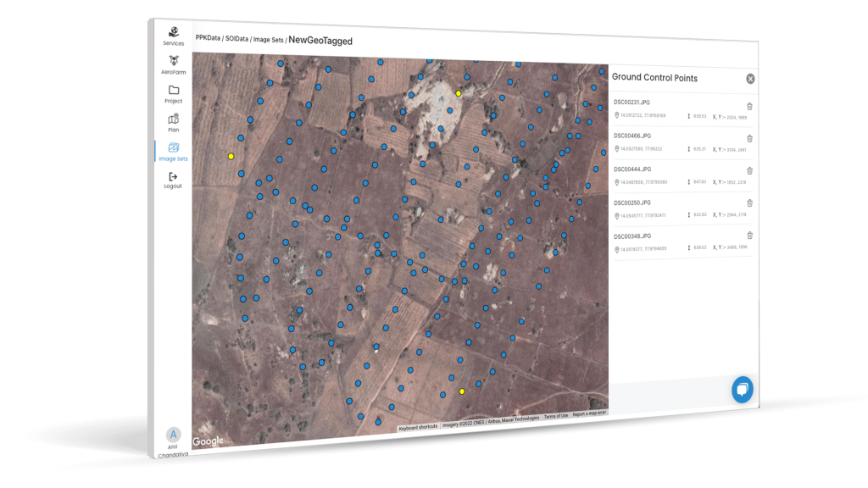Remove DSC00444.JPG using its trash icon
Image resolution: width=868 pixels, height=488 pixels.
coord(749,170)
